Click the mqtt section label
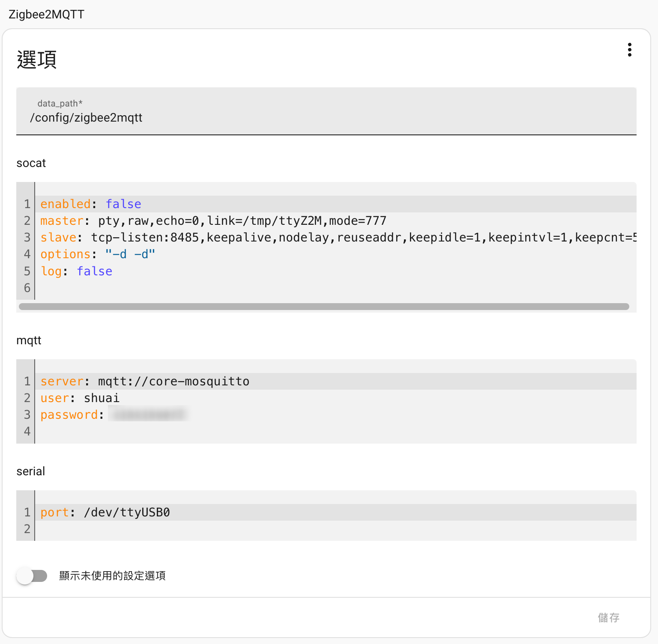This screenshot has width=658, height=644. pyautogui.click(x=29, y=340)
